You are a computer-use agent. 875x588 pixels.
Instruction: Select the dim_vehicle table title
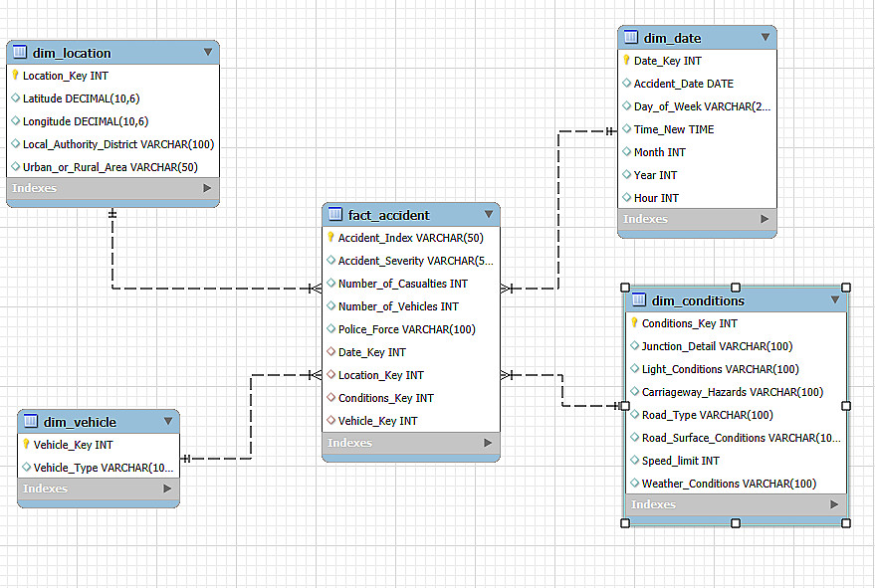80,422
